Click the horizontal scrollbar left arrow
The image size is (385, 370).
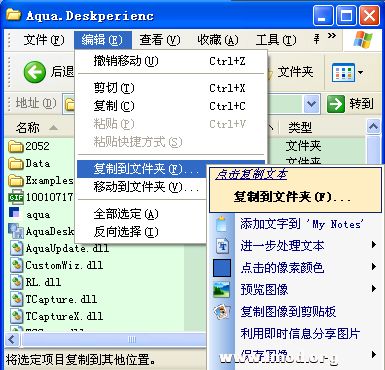point(12,339)
